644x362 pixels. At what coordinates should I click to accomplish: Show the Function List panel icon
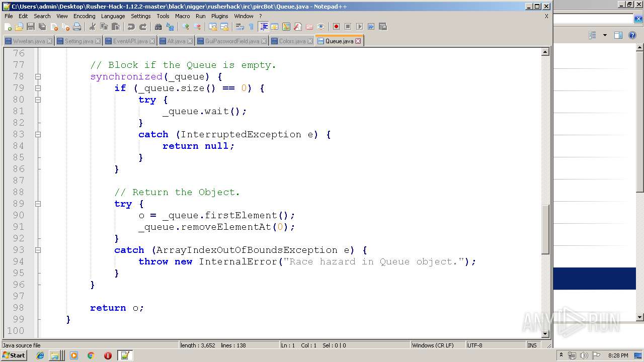(x=298, y=27)
